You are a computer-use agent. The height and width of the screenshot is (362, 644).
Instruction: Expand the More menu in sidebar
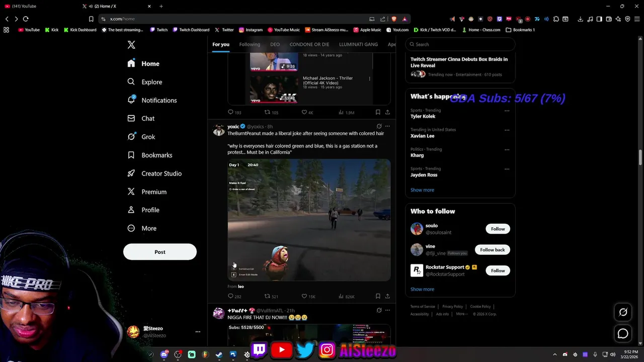tap(142, 228)
